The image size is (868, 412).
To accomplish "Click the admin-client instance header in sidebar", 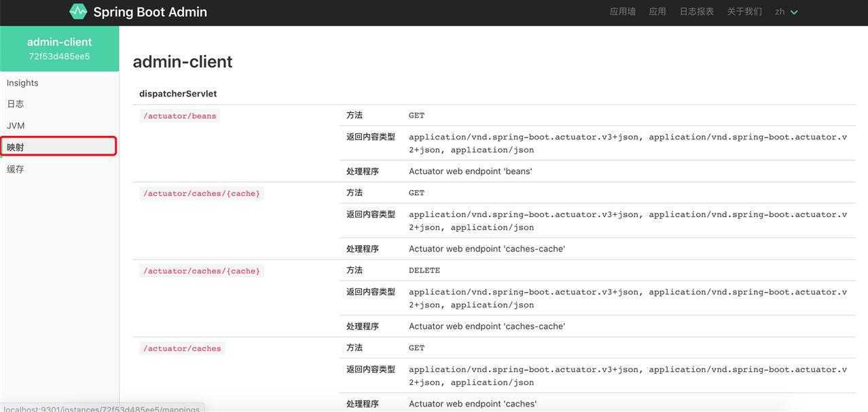I will pos(59,42).
